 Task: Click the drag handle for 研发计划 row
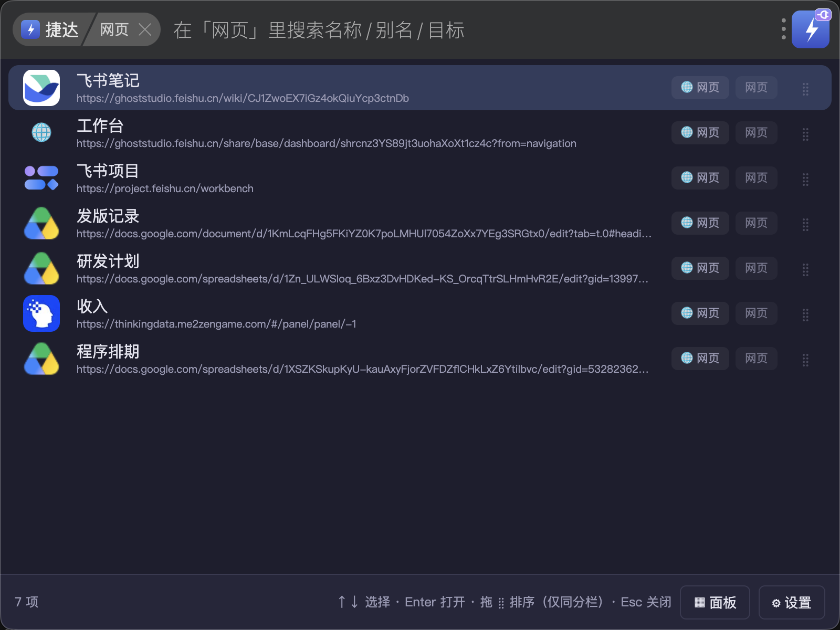click(x=805, y=269)
